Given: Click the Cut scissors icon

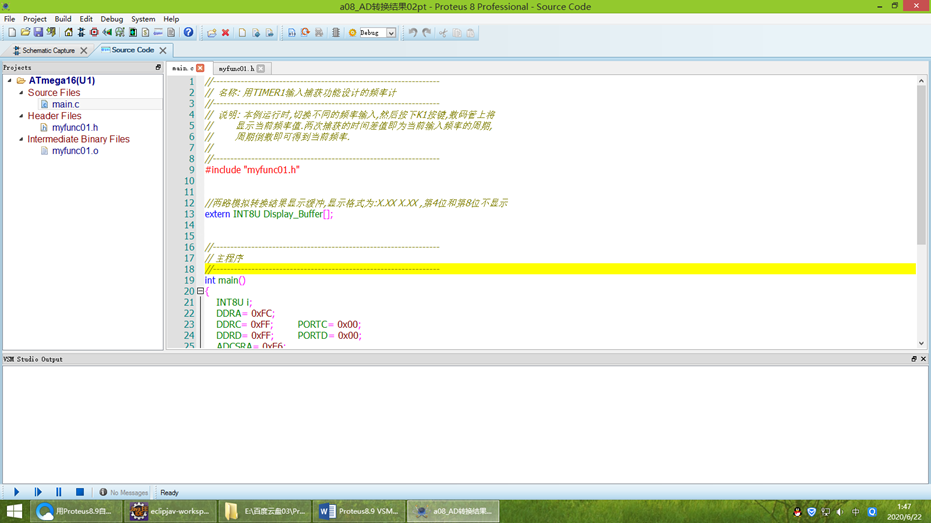Looking at the screenshot, I should coord(443,33).
